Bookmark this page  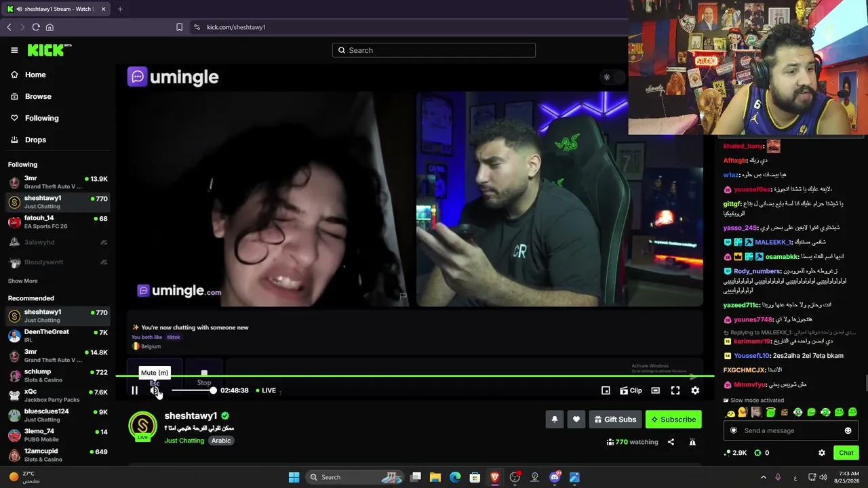coord(179,27)
